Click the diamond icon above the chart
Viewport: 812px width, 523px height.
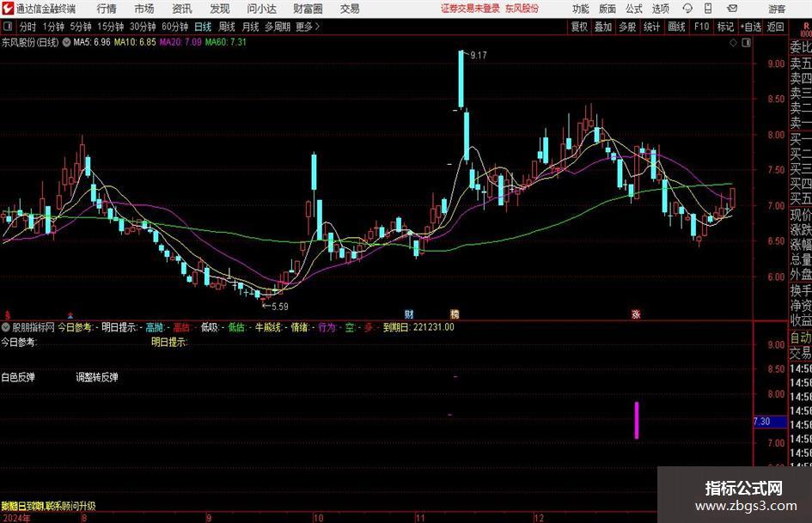(733, 43)
